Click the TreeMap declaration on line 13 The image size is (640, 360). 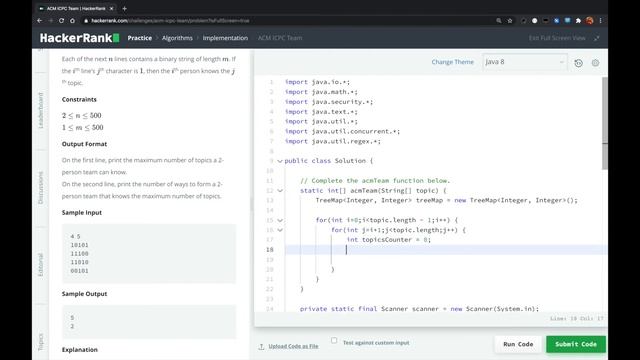(x=447, y=200)
